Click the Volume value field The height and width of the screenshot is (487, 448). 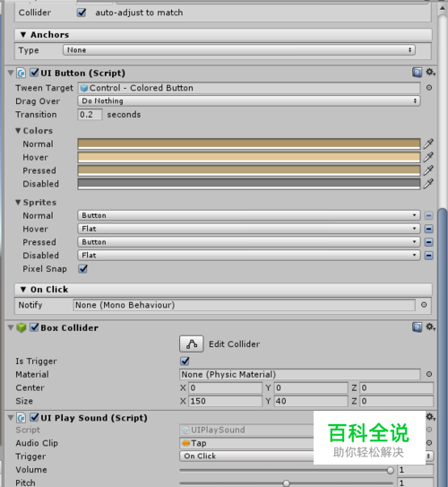pyautogui.click(x=416, y=470)
